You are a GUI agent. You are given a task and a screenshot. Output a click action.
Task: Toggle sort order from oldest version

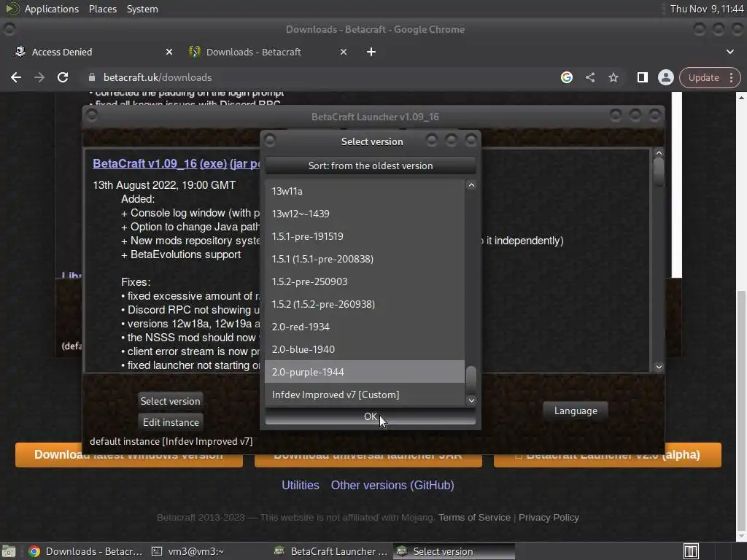tap(370, 166)
